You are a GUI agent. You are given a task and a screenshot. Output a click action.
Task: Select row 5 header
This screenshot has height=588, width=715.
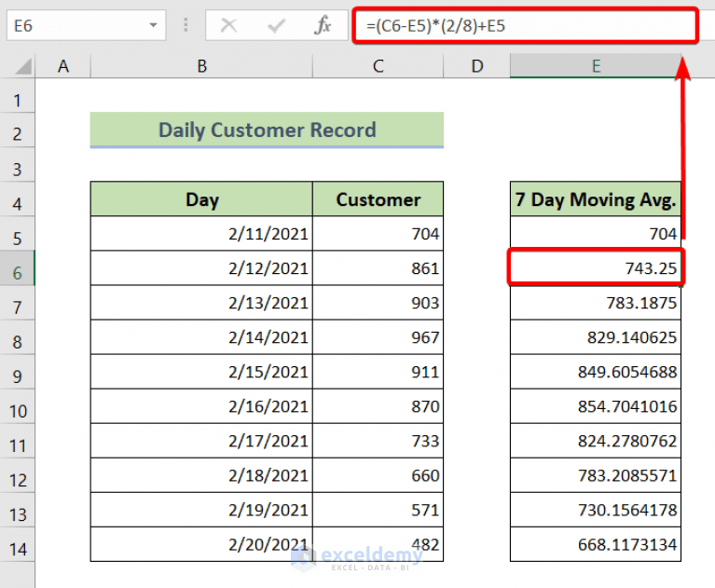(18, 234)
